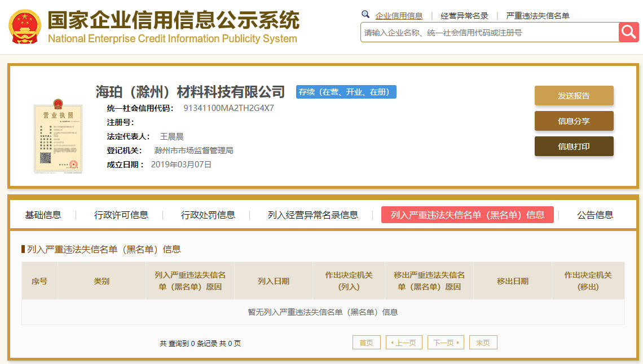643x364 pixels.
Task: Switch to the 公告信息 tab
Action: coord(595,215)
